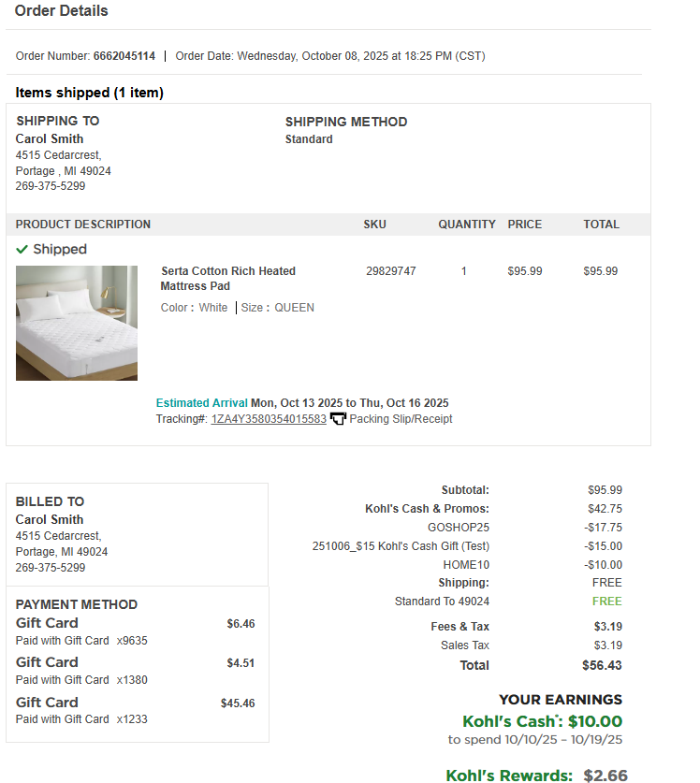700x783 pixels.
Task: Click the green Shipped checkmark icon
Action: (22, 249)
